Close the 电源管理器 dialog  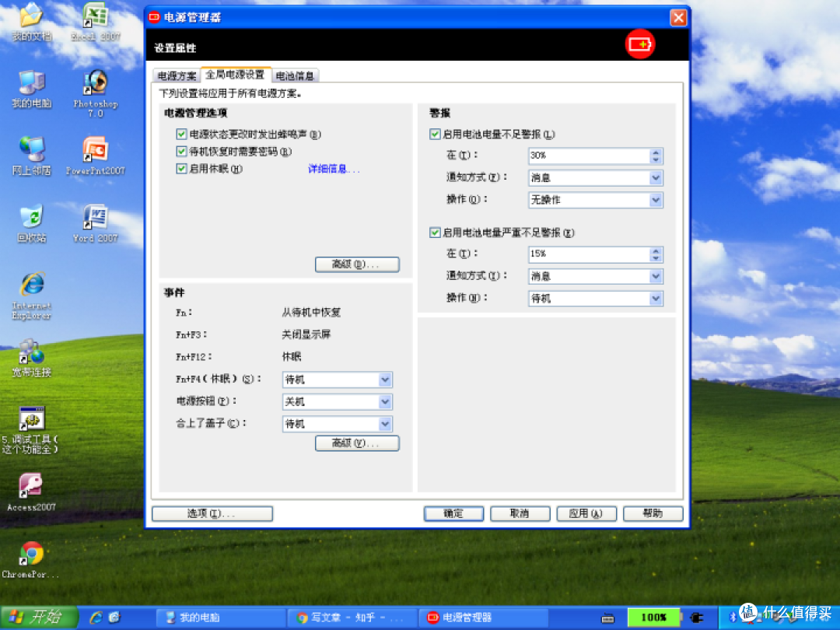[x=678, y=18]
